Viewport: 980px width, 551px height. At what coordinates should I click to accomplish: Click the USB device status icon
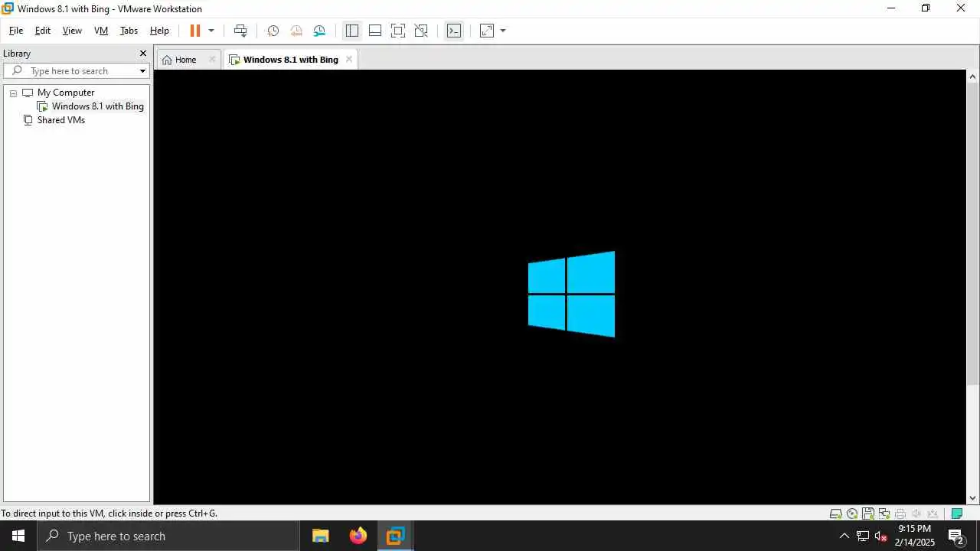click(933, 514)
